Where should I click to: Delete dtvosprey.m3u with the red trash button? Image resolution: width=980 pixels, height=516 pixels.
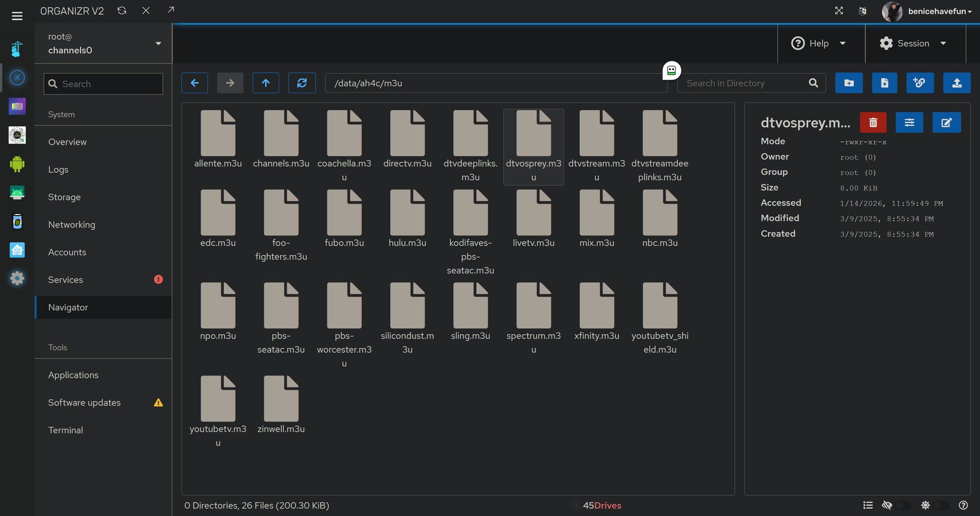pyautogui.click(x=873, y=123)
